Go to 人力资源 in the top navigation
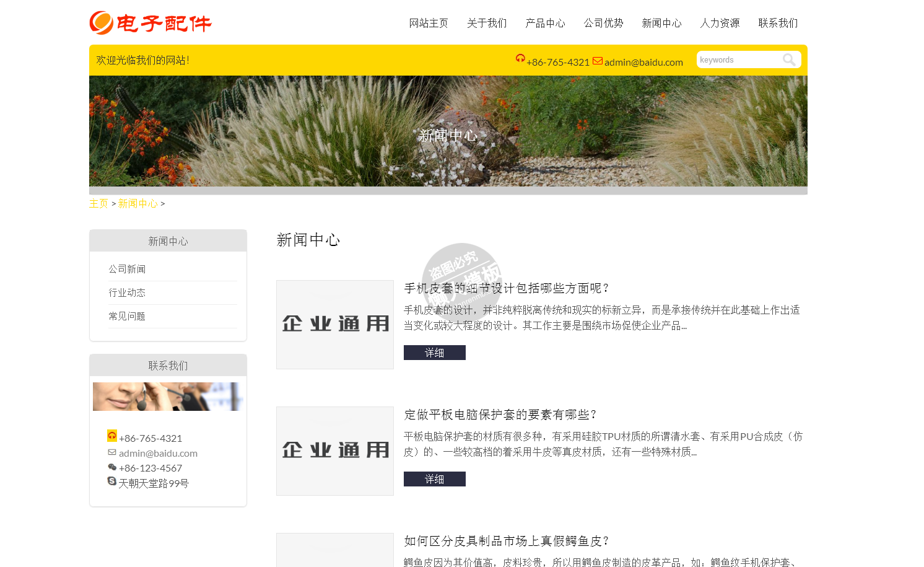924x567 pixels. click(720, 23)
